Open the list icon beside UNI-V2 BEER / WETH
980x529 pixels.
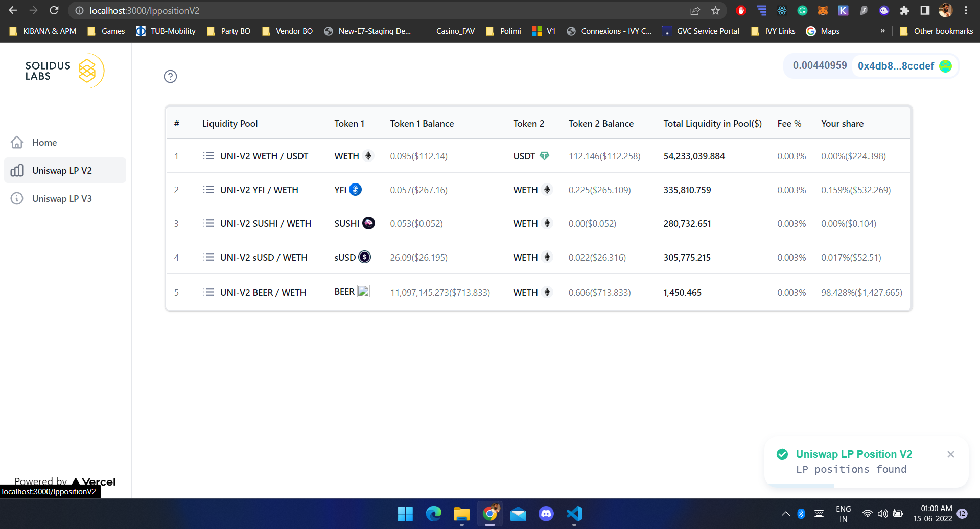pos(208,292)
